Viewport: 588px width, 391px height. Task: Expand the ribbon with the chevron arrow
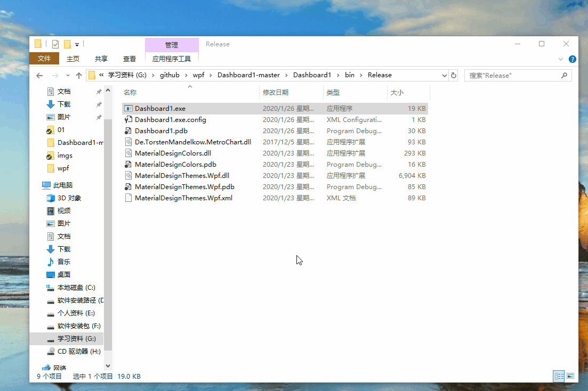point(561,59)
